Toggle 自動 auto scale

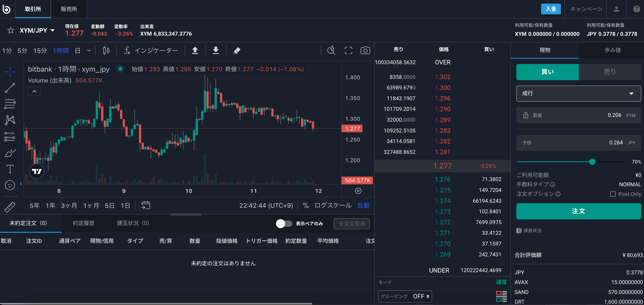(x=364, y=205)
